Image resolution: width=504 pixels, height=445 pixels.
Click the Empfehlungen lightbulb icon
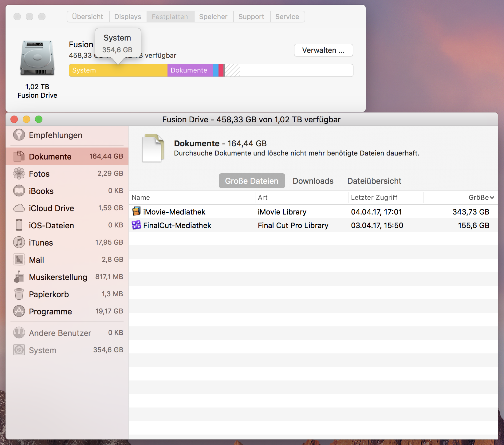[x=19, y=135]
